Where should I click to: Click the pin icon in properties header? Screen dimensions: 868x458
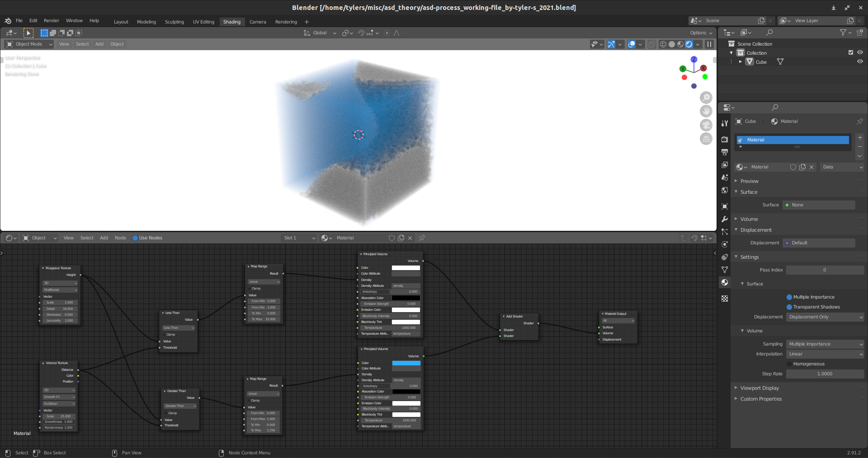(859, 122)
